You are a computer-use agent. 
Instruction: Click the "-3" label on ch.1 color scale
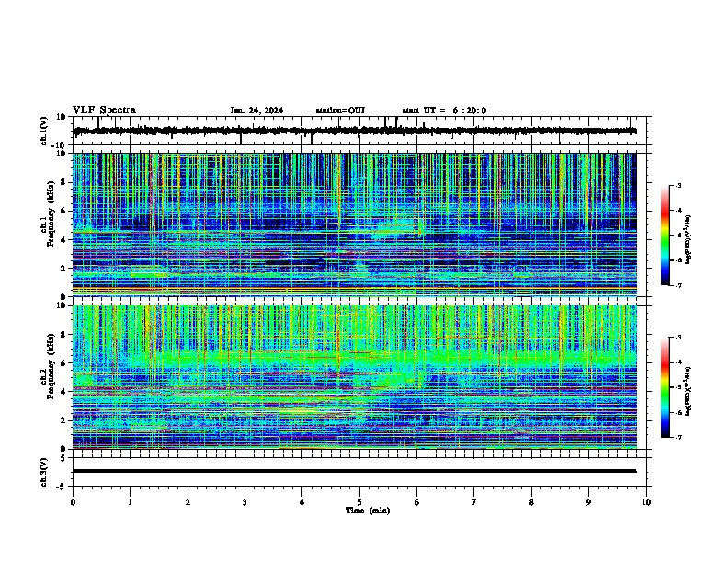pyautogui.click(x=677, y=185)
